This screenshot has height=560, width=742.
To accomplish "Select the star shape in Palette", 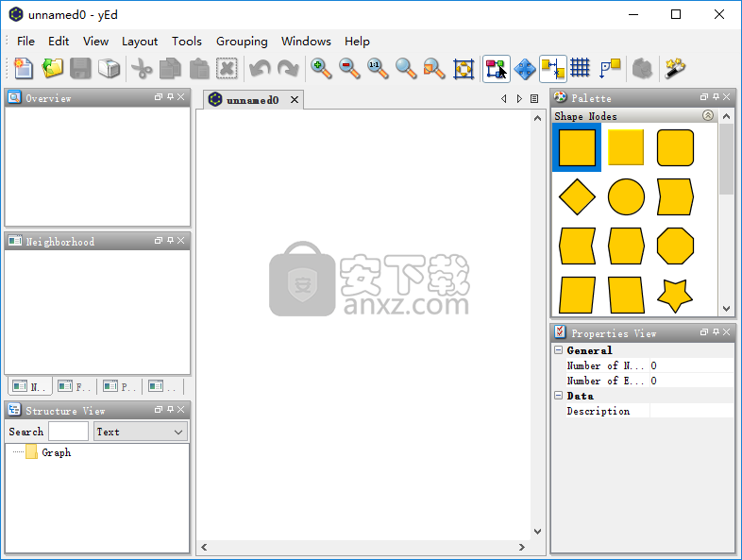I will click(x=675, y=295).
